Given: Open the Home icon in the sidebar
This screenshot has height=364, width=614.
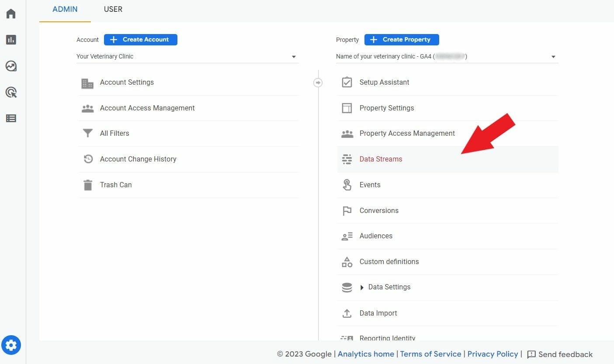Looking at the screenshot, I should click(x=11, y=13).
